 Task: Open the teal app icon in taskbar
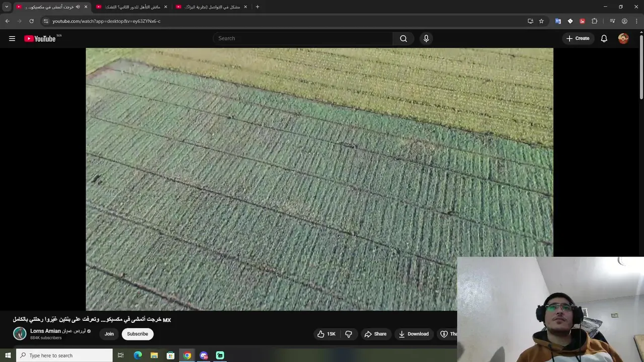pos(220,355)
